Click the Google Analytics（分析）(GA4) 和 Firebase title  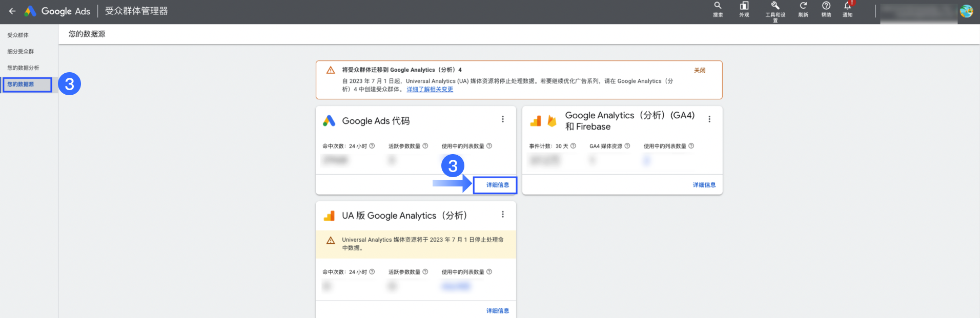tap(630, 121)
